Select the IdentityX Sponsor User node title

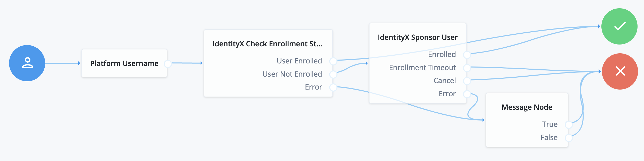pyautogui.click(x=418, y=37)
